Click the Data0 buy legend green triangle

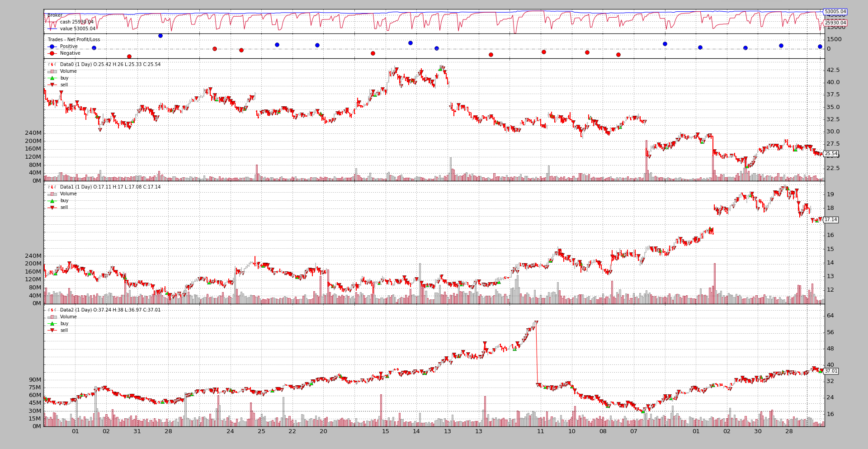tap(52, 78)
